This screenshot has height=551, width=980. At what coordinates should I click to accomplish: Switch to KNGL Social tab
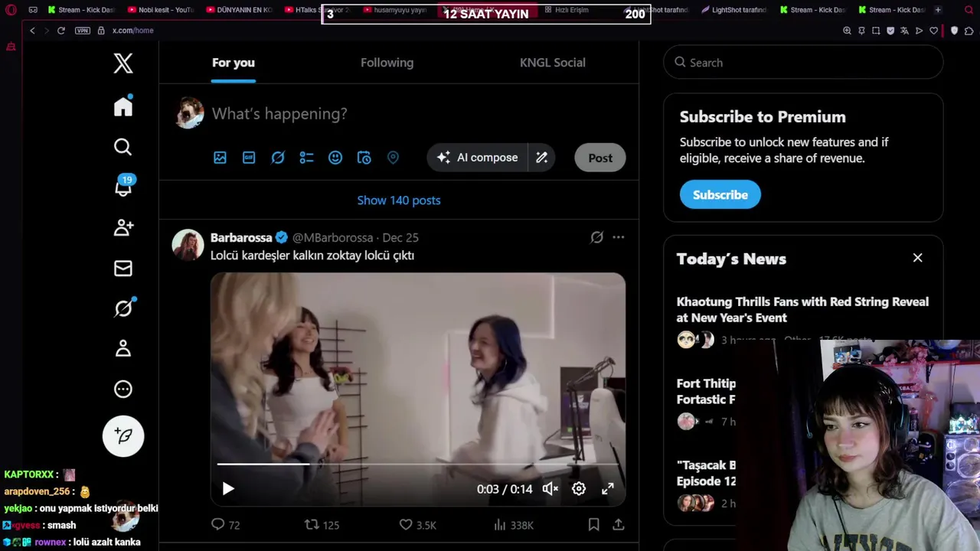click(x=553, y=63)
